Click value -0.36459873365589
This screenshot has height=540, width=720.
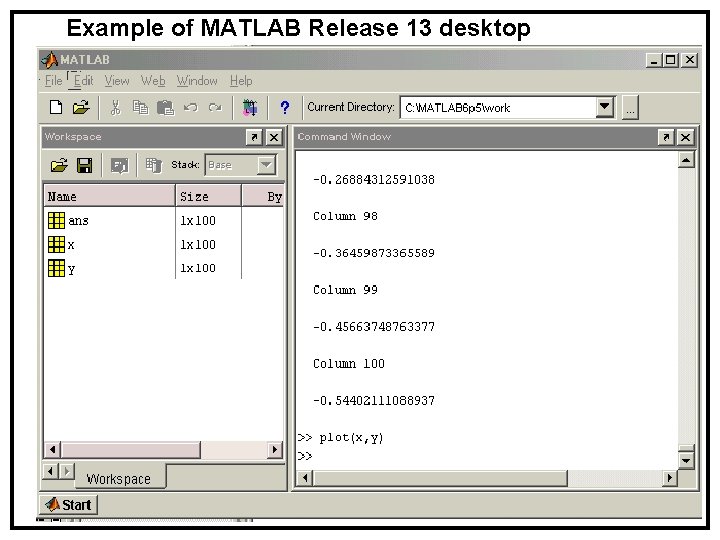pos(374,253)
